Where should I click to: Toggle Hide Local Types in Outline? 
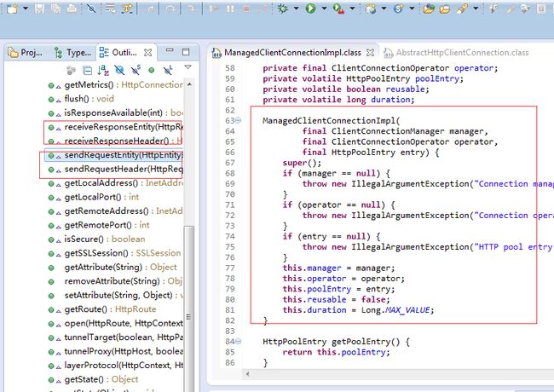click(x=168, y=70)
